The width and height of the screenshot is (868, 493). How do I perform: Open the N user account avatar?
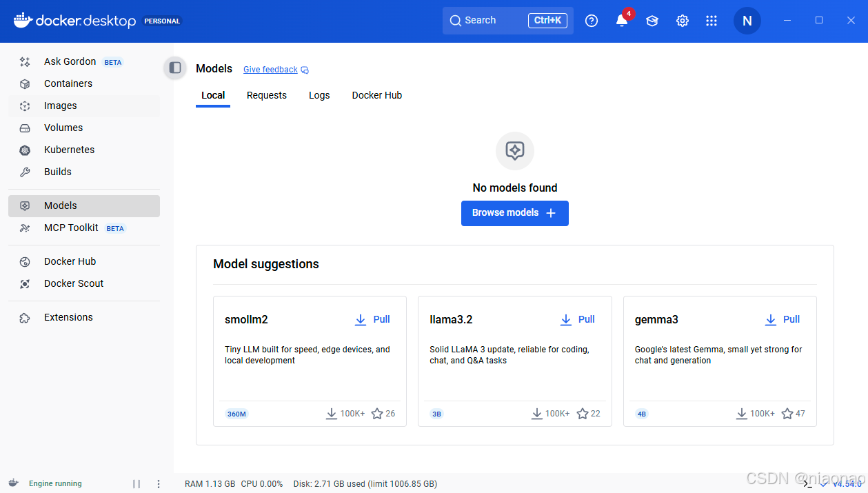click(x=747, y=21)
